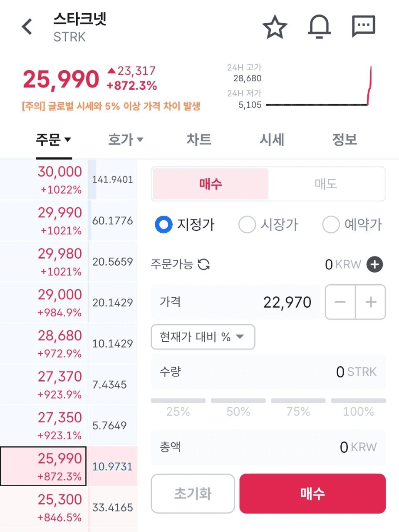Add STRK to favorites with star icon
The image size is (399, 532).
click(x=275, y=27)
